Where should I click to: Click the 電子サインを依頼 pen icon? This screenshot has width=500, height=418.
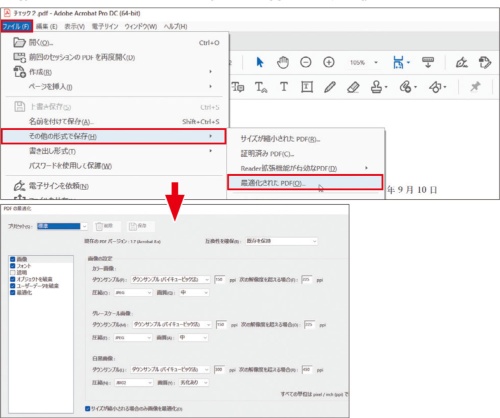click(19, 186)
